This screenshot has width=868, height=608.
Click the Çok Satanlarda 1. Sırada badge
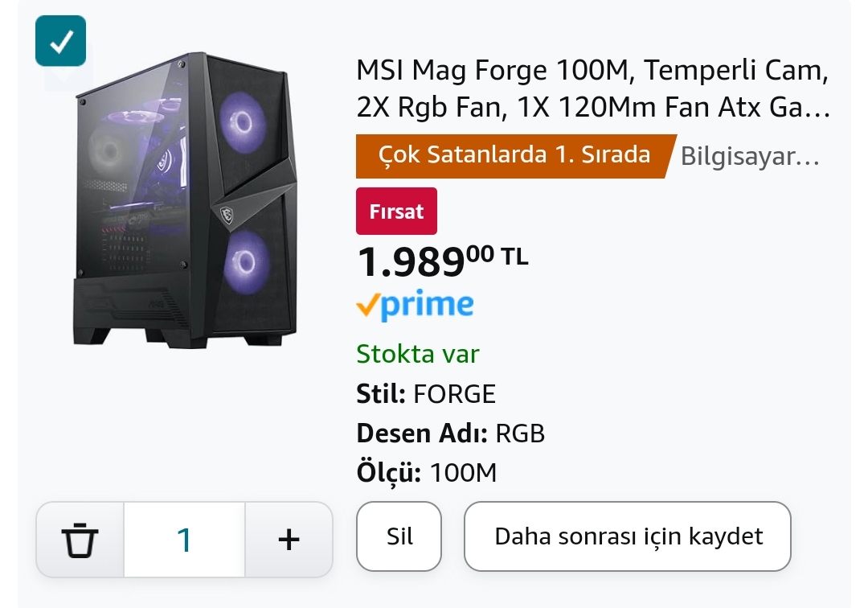click(x=514, y=155)
